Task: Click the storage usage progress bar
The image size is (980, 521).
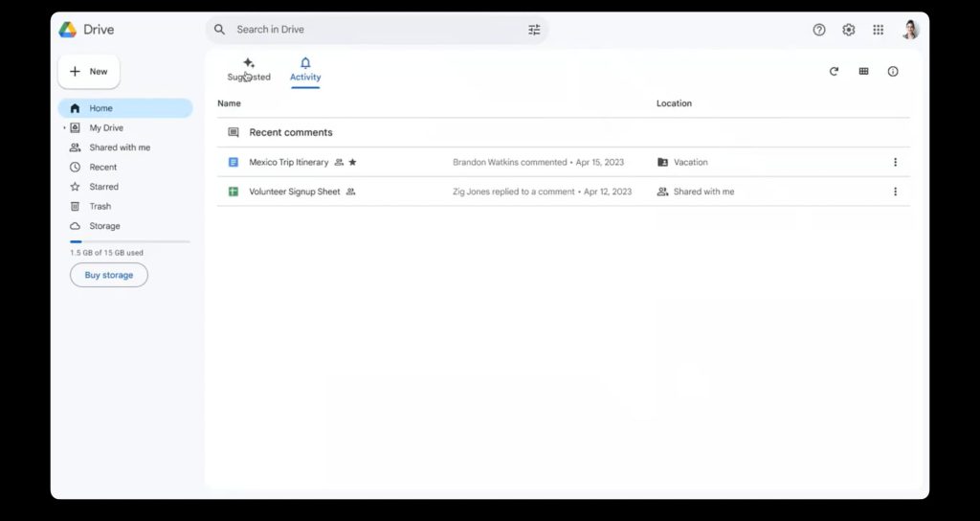Action: point(129,242)
